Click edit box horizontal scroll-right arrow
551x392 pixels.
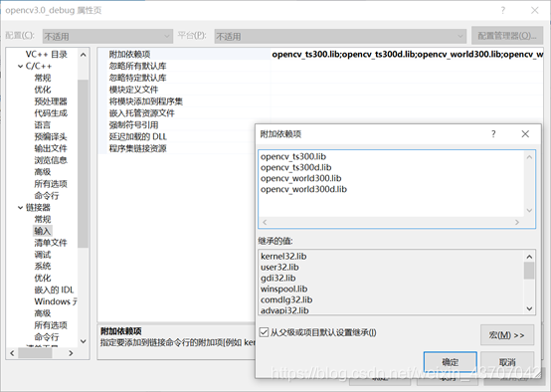coord(517,222)
